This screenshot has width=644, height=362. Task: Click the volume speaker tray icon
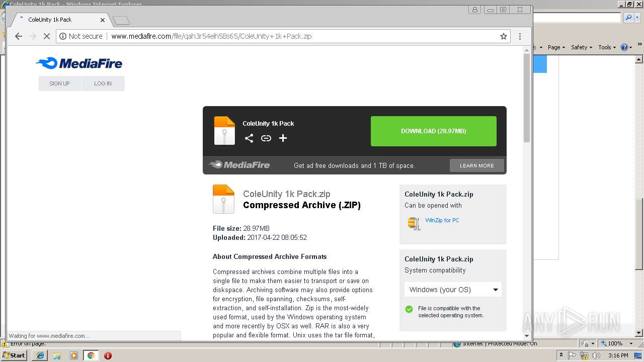596,355
